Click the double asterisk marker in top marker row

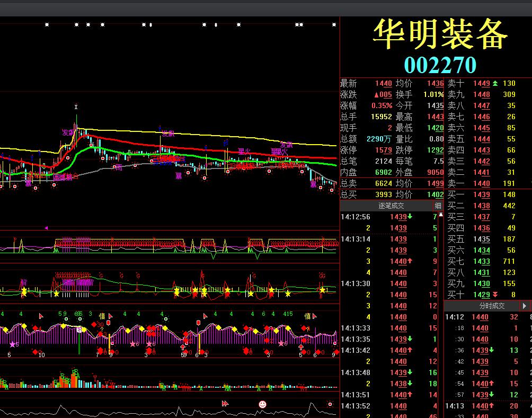[299, 25]
